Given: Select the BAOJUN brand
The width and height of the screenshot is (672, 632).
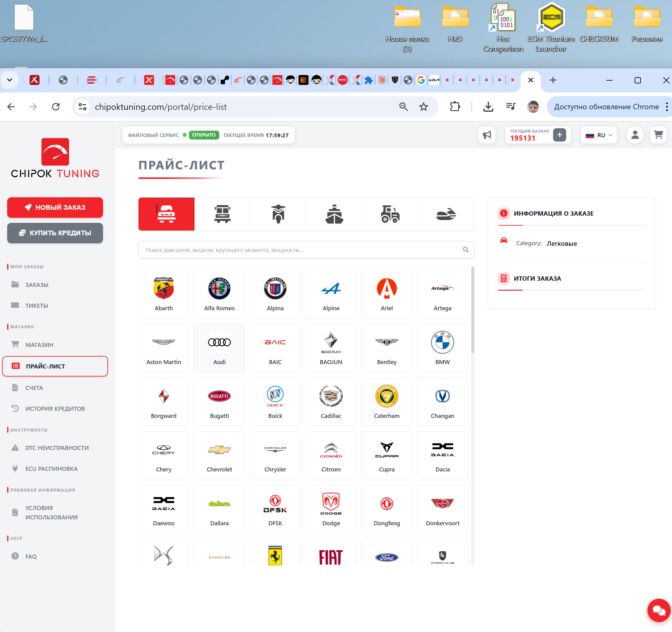Looking at the screenshot, I should coord(331,348).
